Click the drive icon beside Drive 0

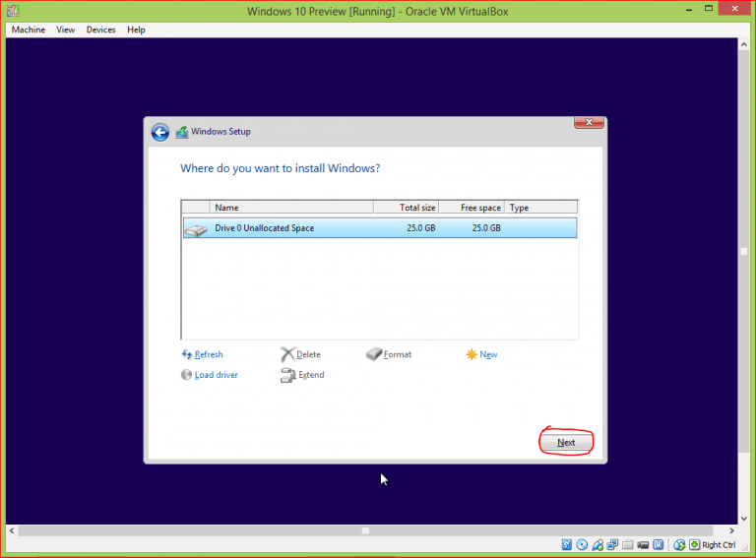[x=196, y=229]
